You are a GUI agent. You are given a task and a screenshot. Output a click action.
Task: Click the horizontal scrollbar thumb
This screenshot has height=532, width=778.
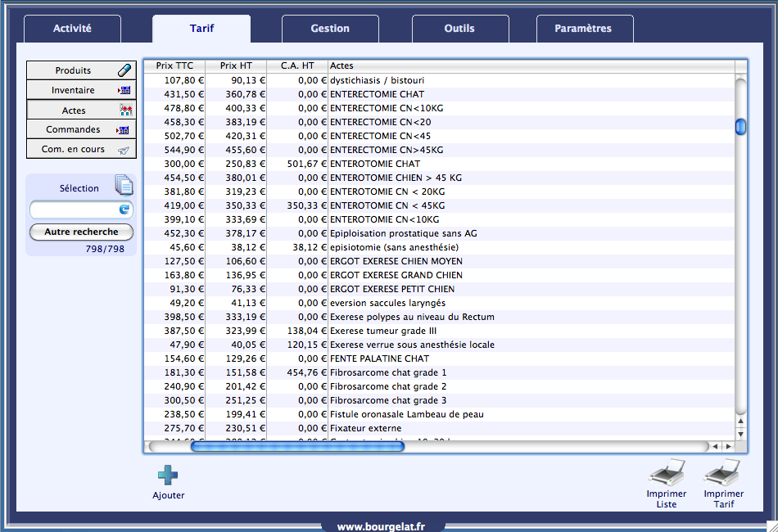pos(298,446)
